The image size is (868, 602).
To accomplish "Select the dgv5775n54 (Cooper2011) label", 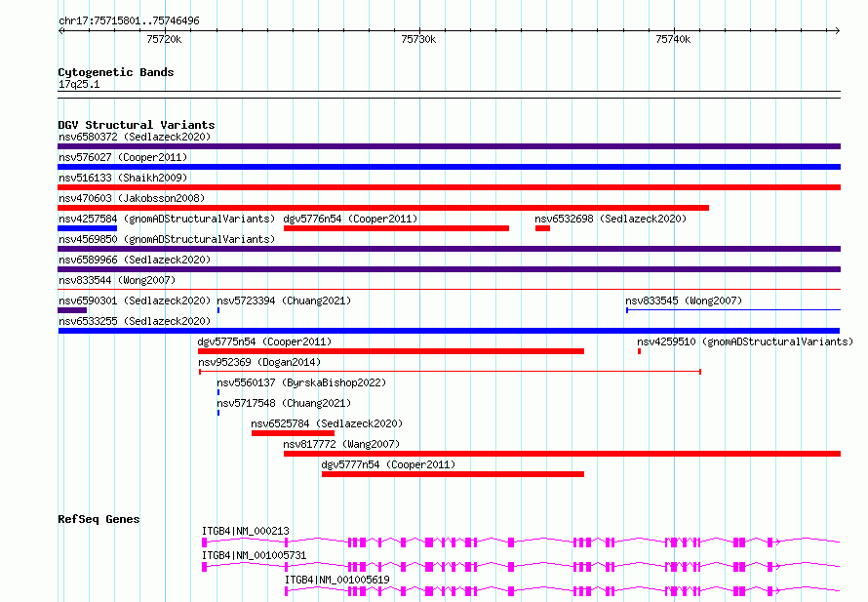I will point(264,341).
